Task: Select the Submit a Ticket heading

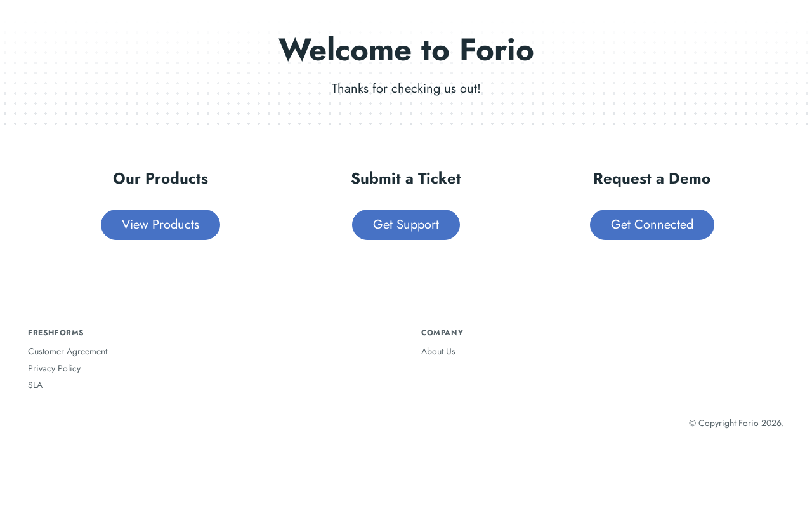Action: point(406,178)
